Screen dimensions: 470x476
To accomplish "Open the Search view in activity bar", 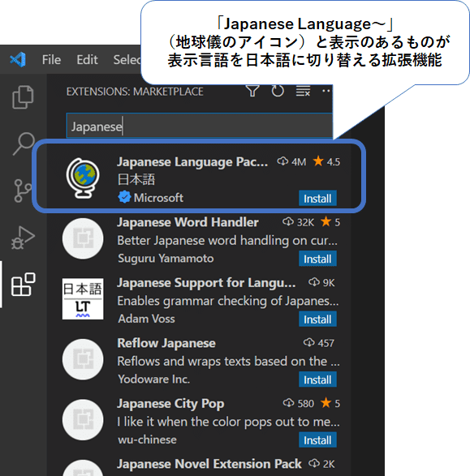I will click(24, 144).
